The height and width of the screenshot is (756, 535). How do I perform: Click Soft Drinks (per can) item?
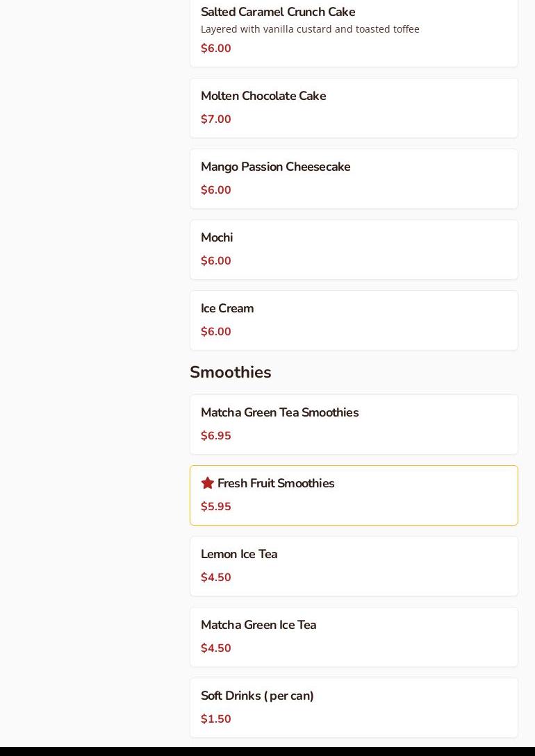point(257,696)
